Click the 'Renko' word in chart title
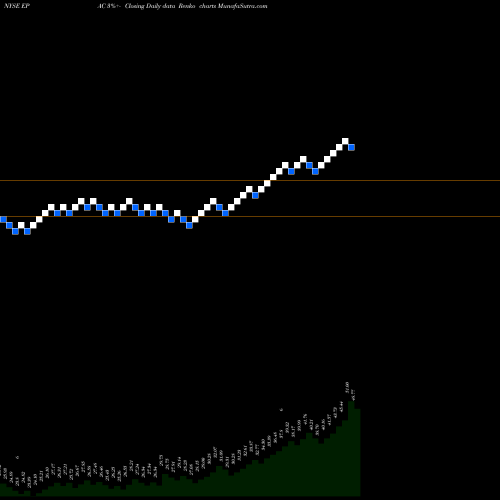This screenshot has height=500, width=500. point(186,6)
